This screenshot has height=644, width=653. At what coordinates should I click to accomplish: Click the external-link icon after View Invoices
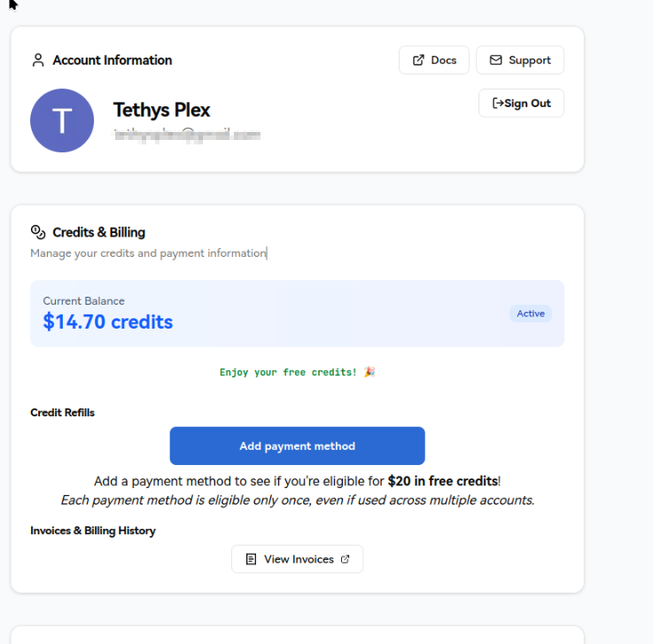click(346, 559)
